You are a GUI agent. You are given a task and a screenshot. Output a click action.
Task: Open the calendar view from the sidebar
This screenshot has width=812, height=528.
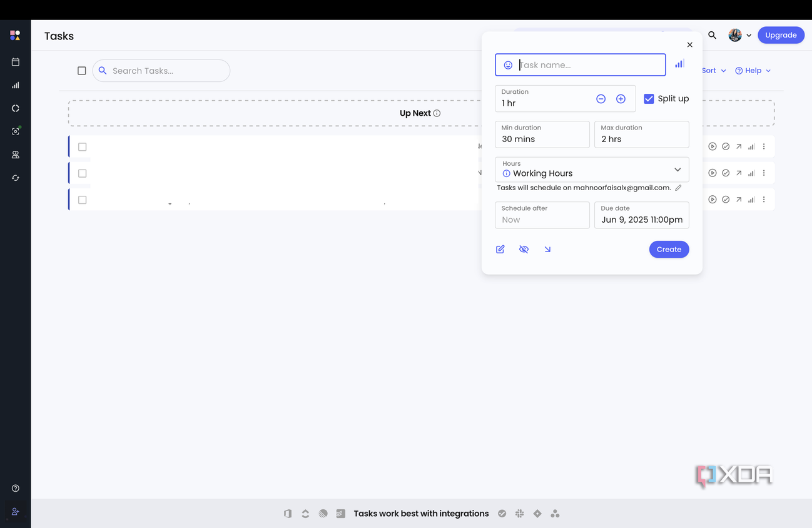click(x=16, y=62)
